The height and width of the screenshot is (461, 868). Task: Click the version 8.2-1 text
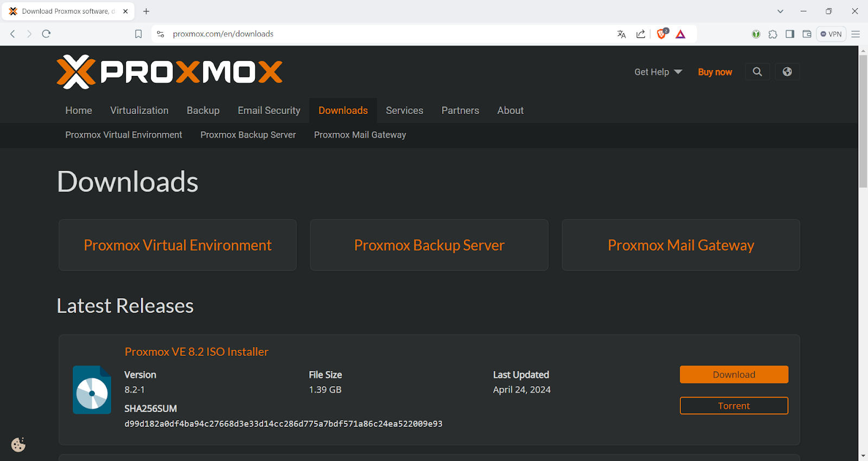pos(135,390)
